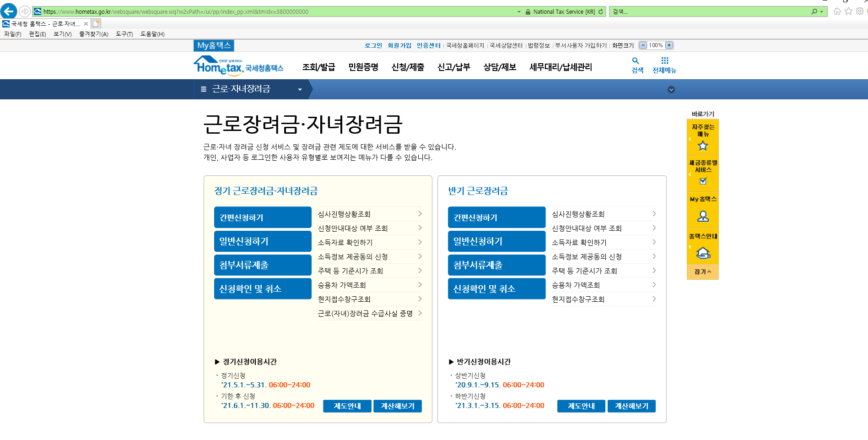Click 자주찾는 메뉴 star icon in sidebar

[x=703, y=146]
